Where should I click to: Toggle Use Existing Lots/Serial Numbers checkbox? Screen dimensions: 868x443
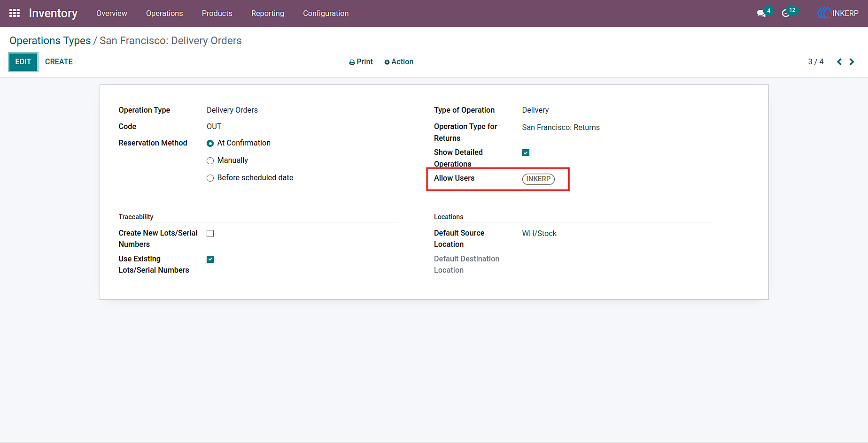click(x=210, y=260)
